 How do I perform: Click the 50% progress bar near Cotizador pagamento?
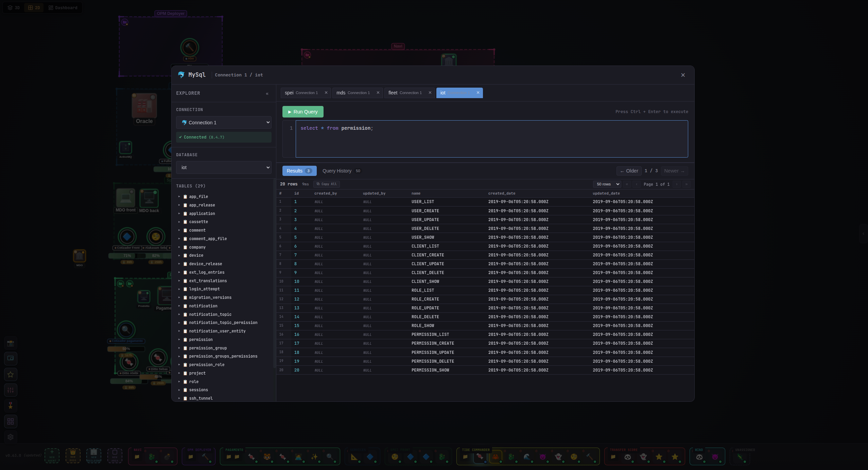(126, 349)
